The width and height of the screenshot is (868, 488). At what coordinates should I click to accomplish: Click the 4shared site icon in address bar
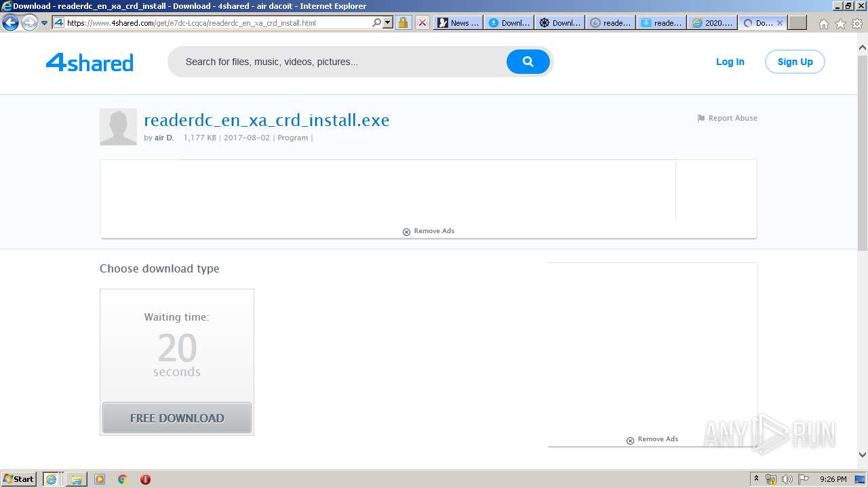[x=59, y=22]
